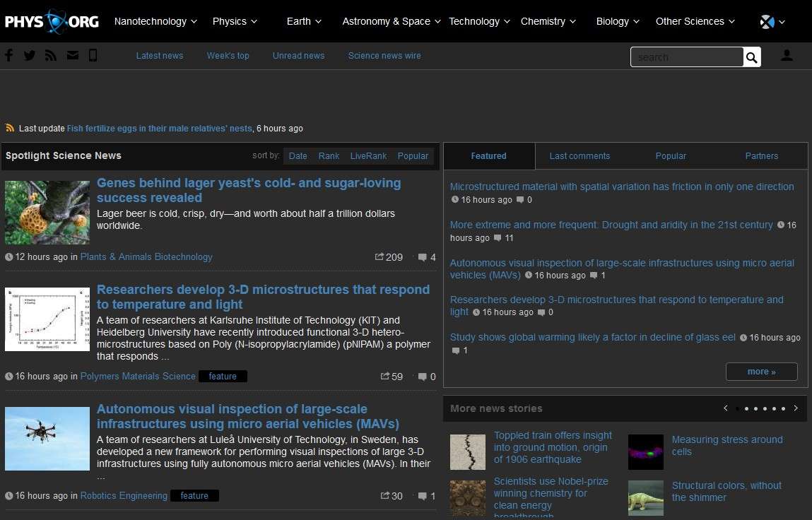Select the mobile apps phone icon
The height and width of the screenshot is (520, 812).
tap(93, 54)
